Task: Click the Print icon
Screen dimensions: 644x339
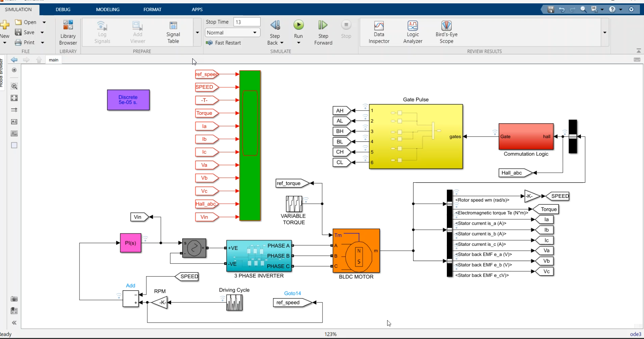Action: coord(18,42)
